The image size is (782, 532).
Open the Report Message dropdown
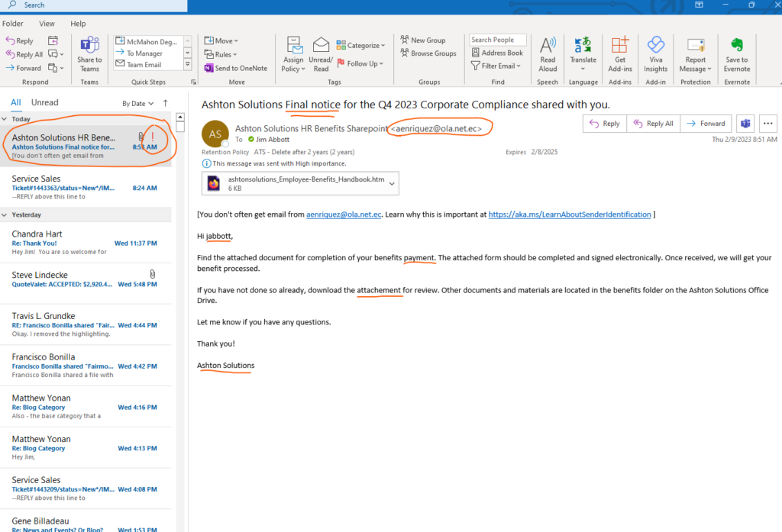pyautogui.click(x=695, y=54)
